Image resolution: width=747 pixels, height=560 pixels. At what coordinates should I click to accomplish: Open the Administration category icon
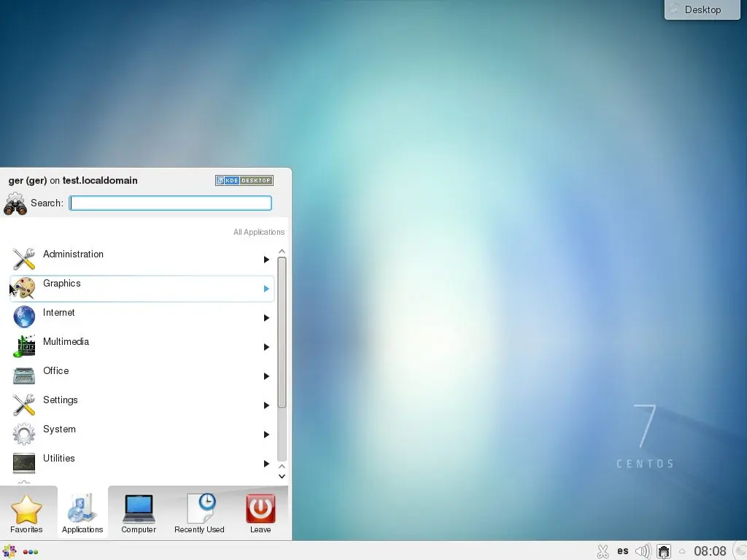(x=24, y=258)
